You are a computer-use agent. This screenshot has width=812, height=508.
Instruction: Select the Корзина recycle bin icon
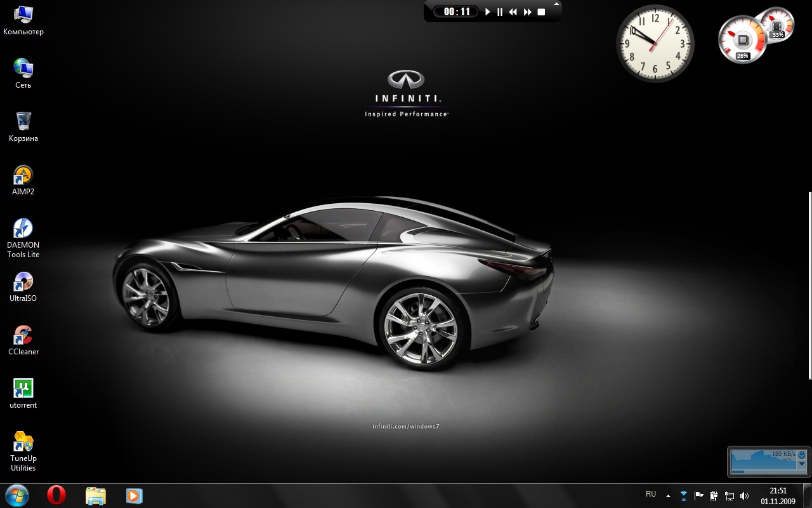click(23, 122)
